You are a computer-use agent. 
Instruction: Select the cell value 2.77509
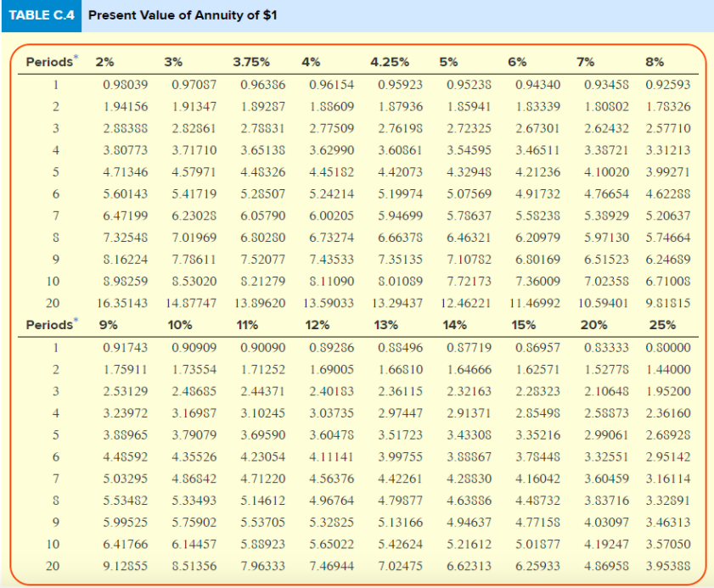[331, 128]
